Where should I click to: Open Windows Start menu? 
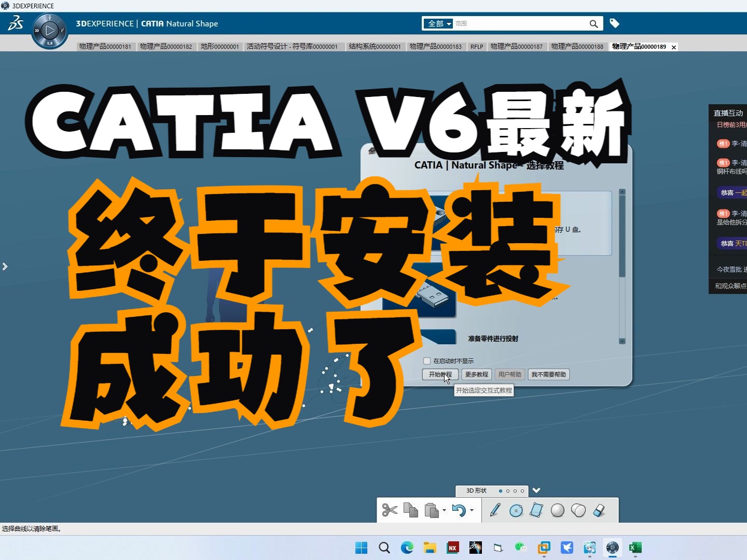pos(361,548)
